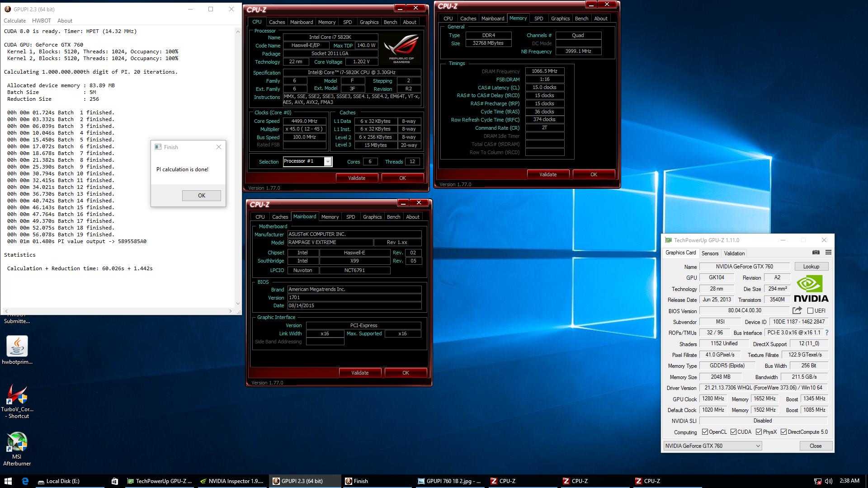Open Graphics tab in the CPU tab window
This screenshot has width=868, height=488.
pyautogui.click(x=369, y=22)
